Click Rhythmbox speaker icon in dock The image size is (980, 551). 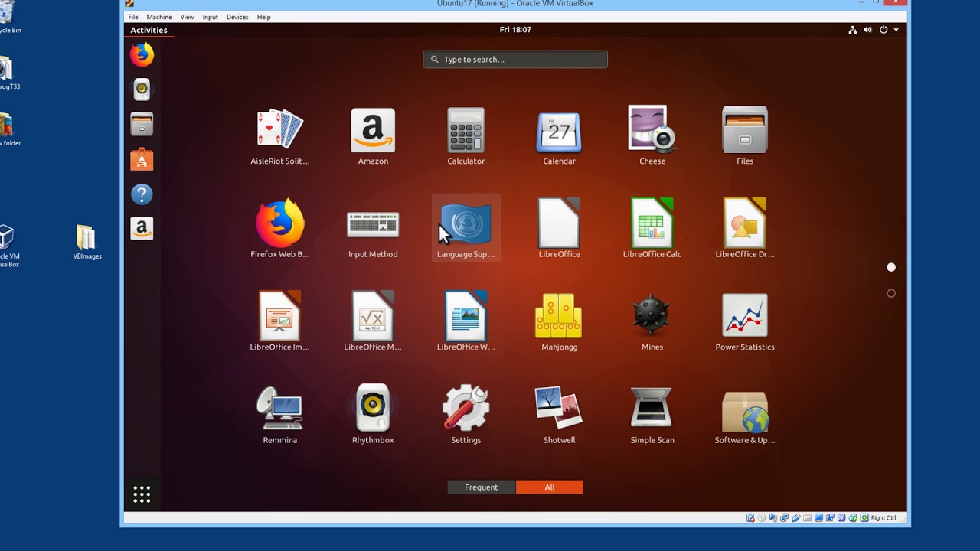[x=142, y=90]
